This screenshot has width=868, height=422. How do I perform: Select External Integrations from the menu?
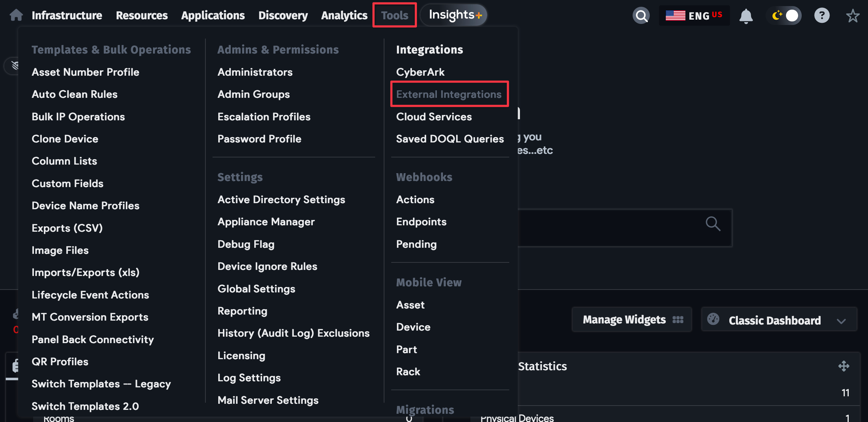pos(449,94)
